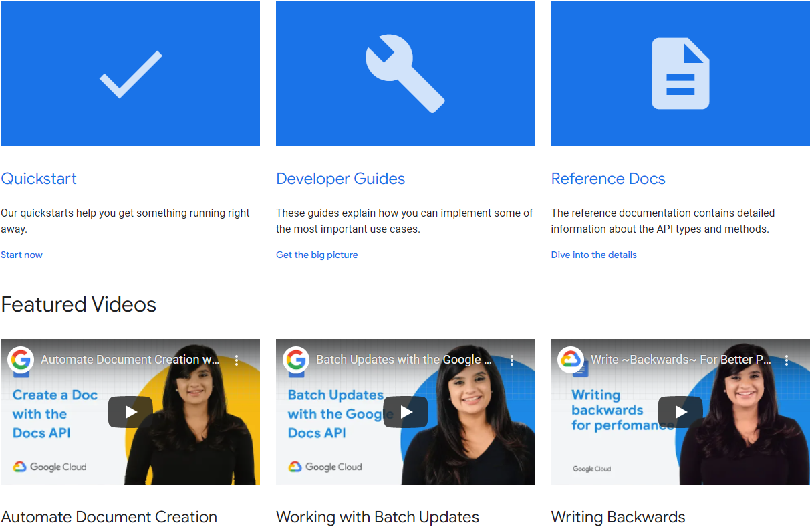Open the three-dot menu on Automate Document Creation video
The image size is (812, 527).
[x=237, y=359]
